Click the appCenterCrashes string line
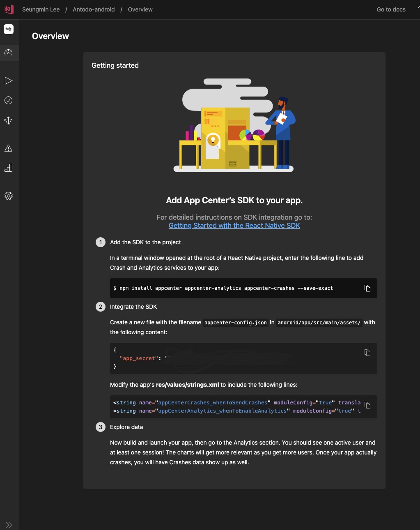Image resolution: width=420 pixels, height=530 pixels. [237, 403]
